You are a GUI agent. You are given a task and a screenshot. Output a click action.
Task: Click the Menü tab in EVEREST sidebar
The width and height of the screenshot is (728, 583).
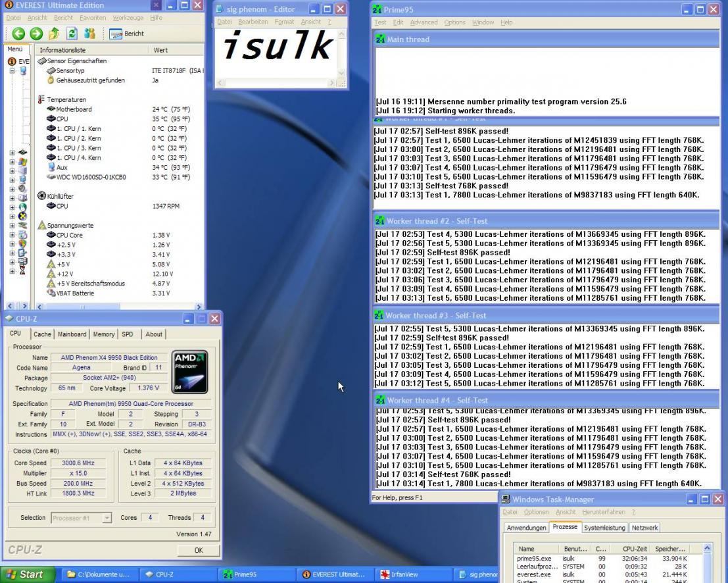point(15,49)
